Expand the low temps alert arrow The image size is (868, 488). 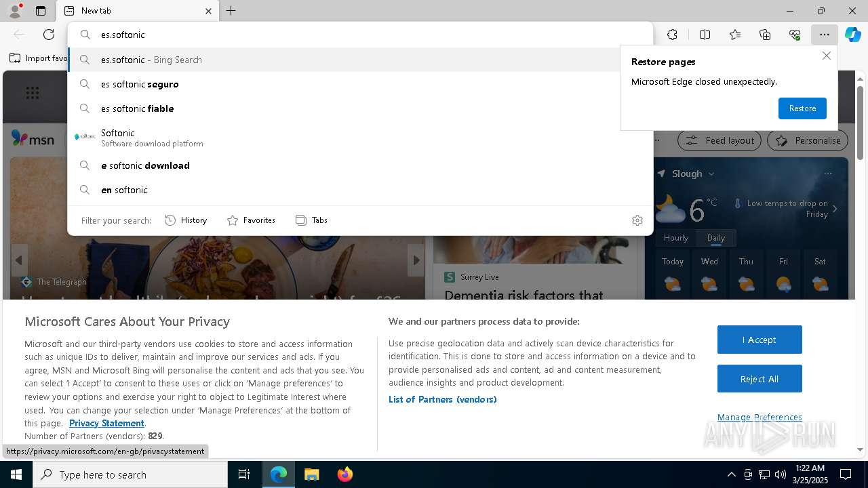[x=835, y=209]
